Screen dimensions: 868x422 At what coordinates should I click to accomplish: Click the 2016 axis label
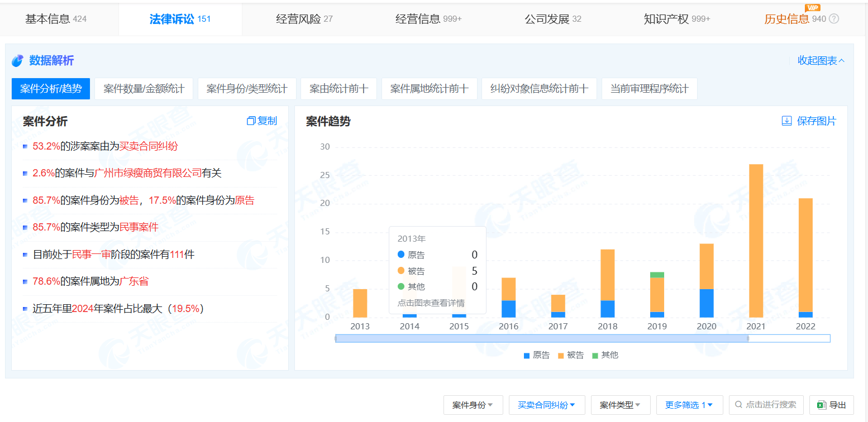508,327
